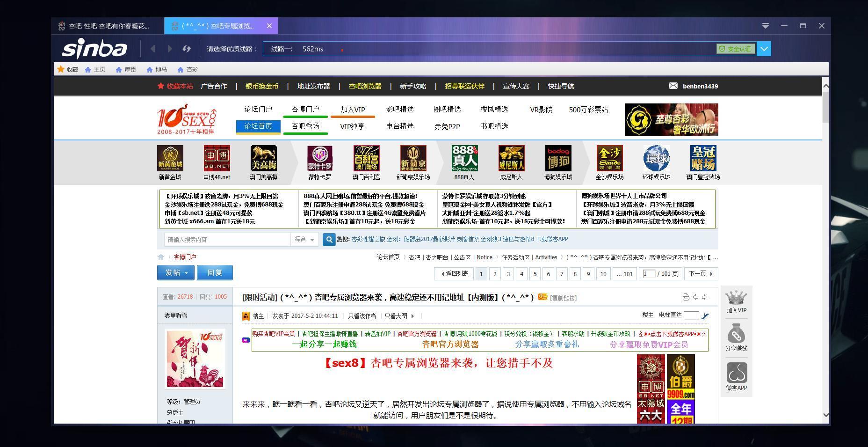
Task: Click the 楼主 author badge icon
Action: click(246, 316)
